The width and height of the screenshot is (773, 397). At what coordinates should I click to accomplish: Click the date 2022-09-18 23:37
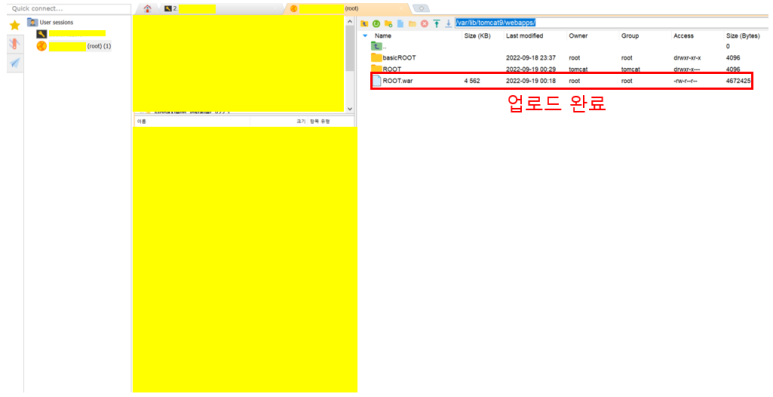(530, 58)
